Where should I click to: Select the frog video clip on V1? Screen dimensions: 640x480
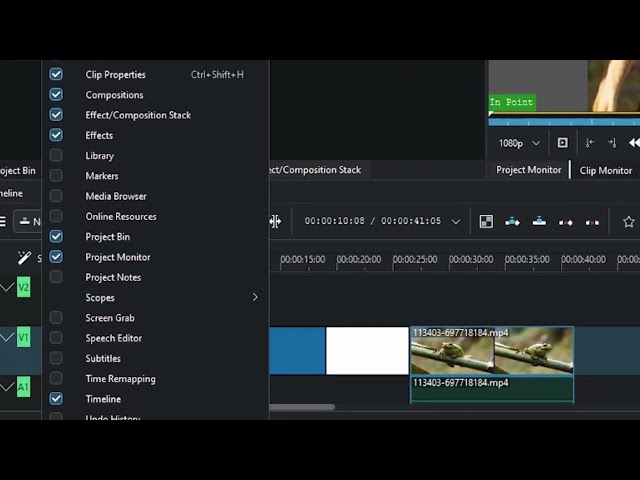click(492, 351)
